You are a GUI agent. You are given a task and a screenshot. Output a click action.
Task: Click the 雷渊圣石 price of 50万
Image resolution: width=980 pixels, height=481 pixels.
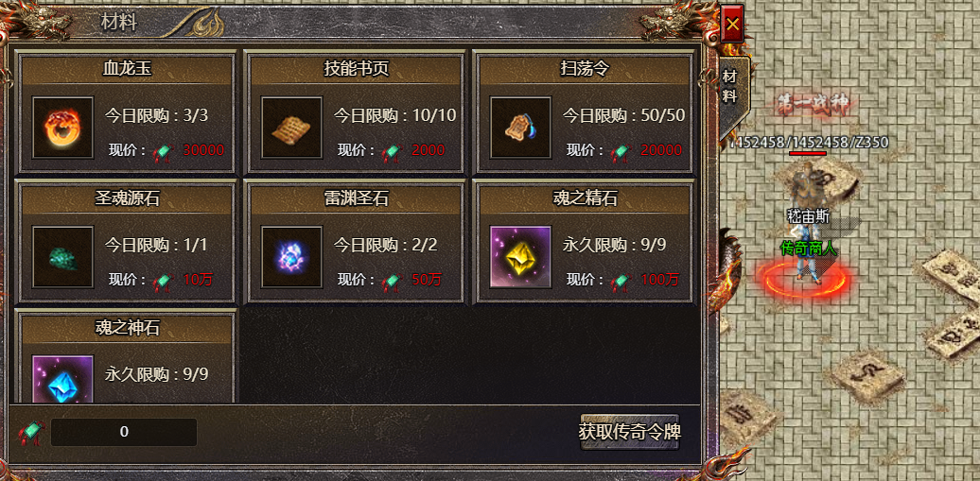pyautogui.click(x=427, y=281)
